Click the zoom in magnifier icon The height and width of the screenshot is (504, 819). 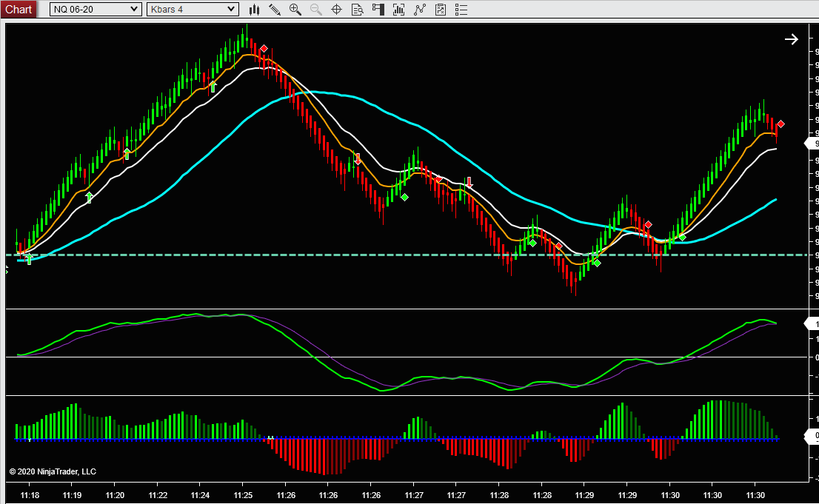click(x=295, y=10)
